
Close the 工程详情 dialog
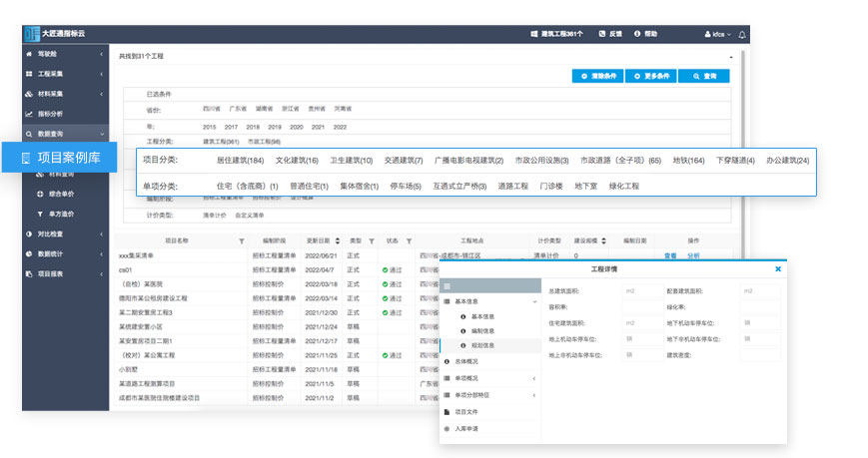pyautogui.click(x=778, y=269)
